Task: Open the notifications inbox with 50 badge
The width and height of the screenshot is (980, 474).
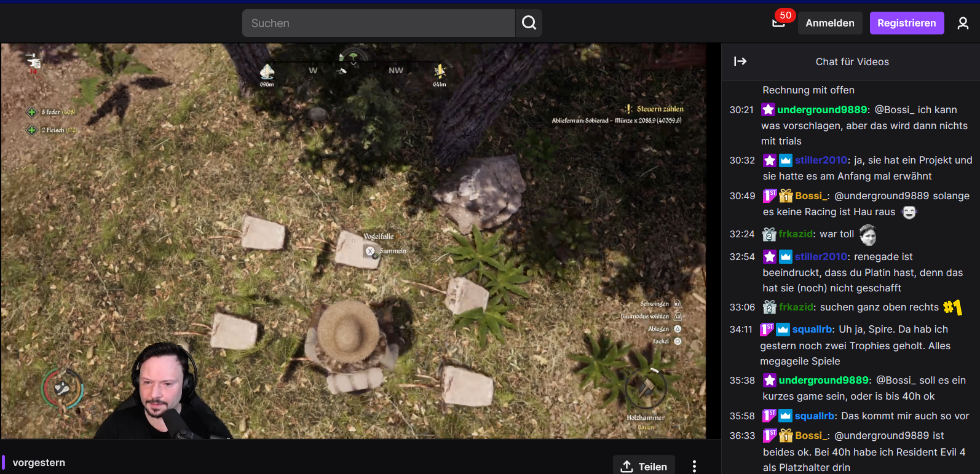Action: coord(779,23)
